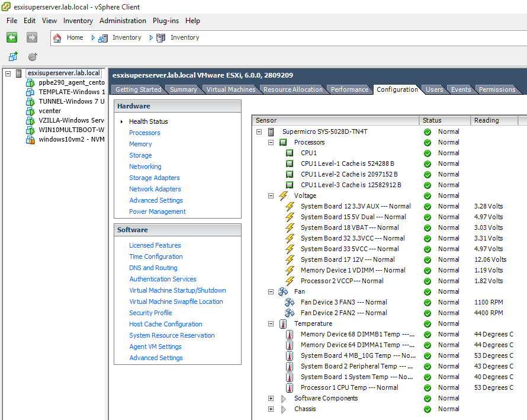Select CPU1 Level-3 Cache sensor row
527x420 pixels.
[351, 185]
